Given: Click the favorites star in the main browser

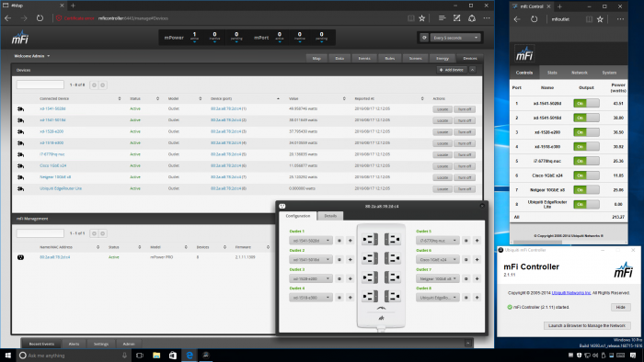Looking at the screenshot, I should click(421, 18).
